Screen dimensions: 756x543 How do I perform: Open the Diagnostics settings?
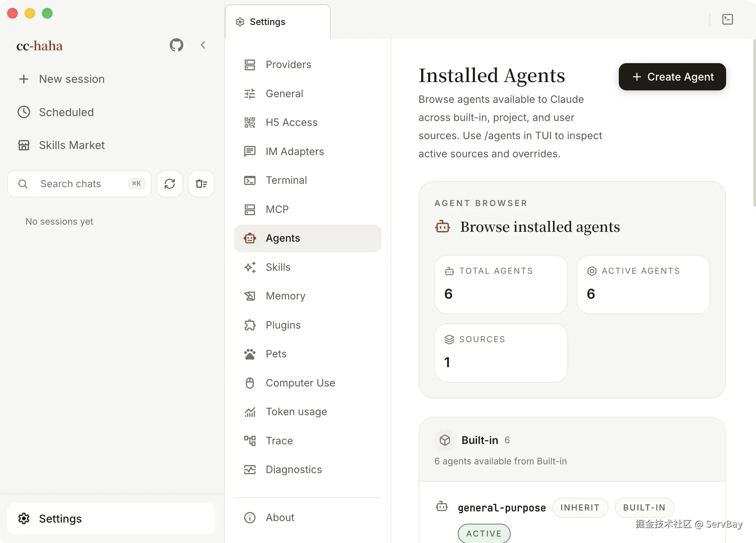pyautogui.click(x=308, y=470)
